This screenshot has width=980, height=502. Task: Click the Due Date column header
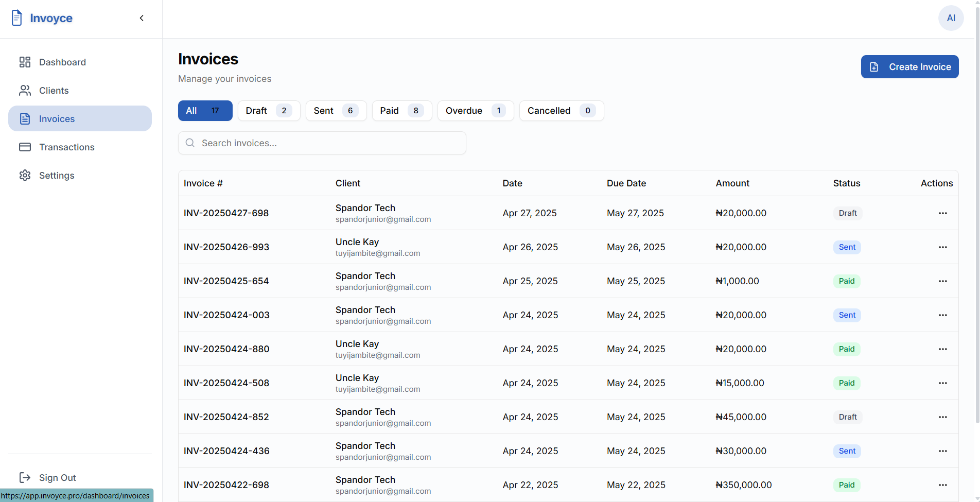(x=626, y=183)
